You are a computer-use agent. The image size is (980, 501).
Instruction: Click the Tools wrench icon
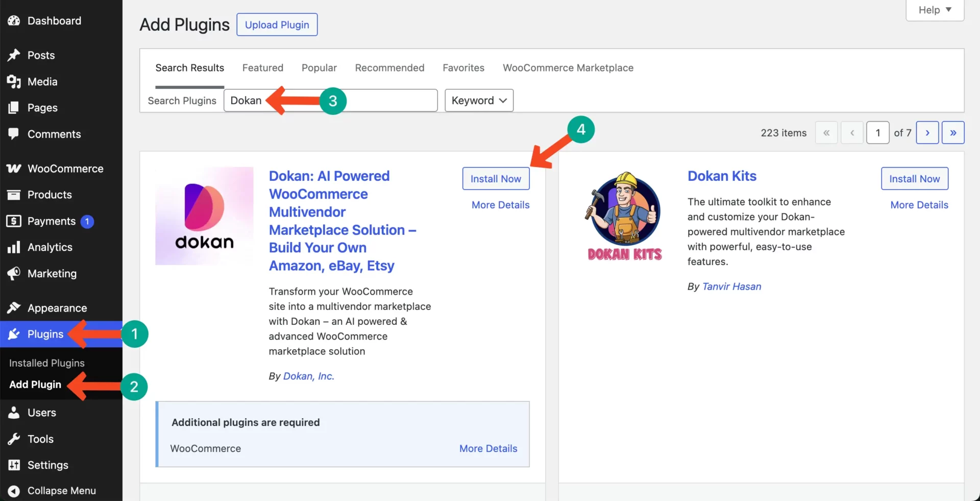click(14, 439)
